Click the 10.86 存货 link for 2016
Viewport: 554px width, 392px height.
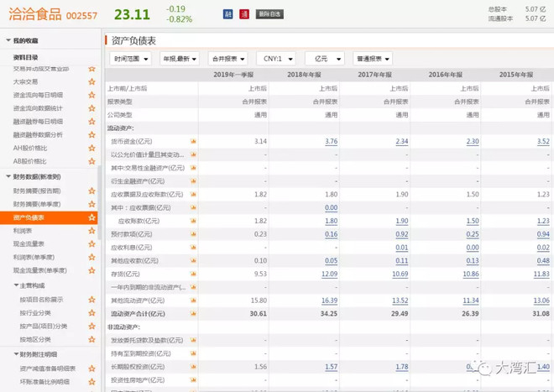tap(471, 274)
